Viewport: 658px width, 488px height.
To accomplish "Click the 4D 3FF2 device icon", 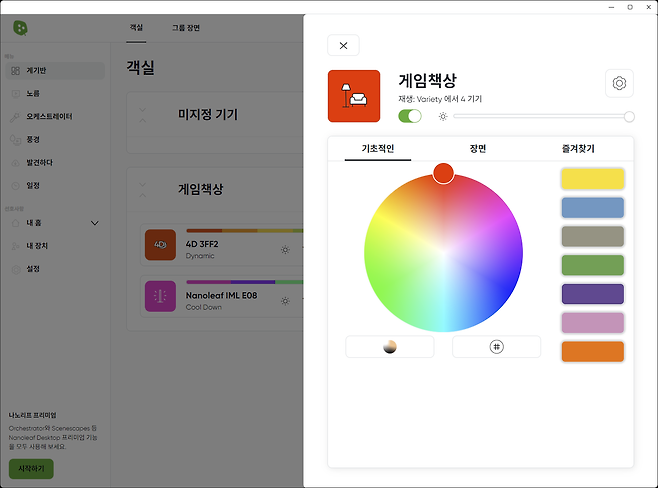I will pyautogui.click(x=160, y=245).
